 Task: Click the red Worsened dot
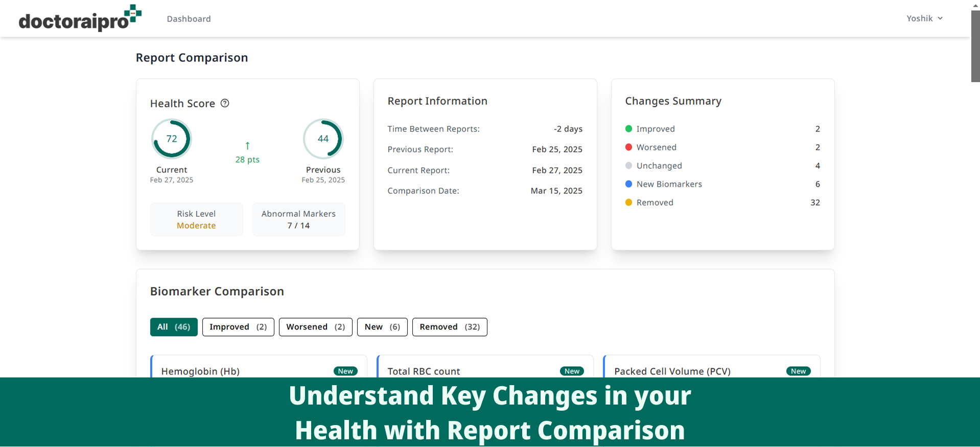pyautogui.click(x=628, y=147)
